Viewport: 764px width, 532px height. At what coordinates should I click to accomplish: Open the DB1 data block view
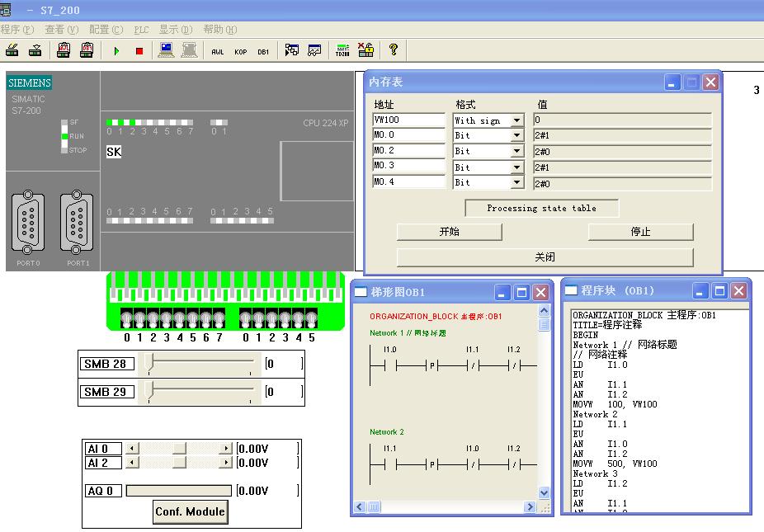(x=263, y=51)
